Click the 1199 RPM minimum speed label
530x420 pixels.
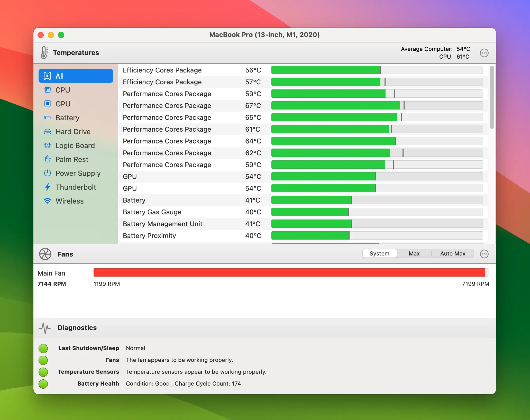pos(107,284)
